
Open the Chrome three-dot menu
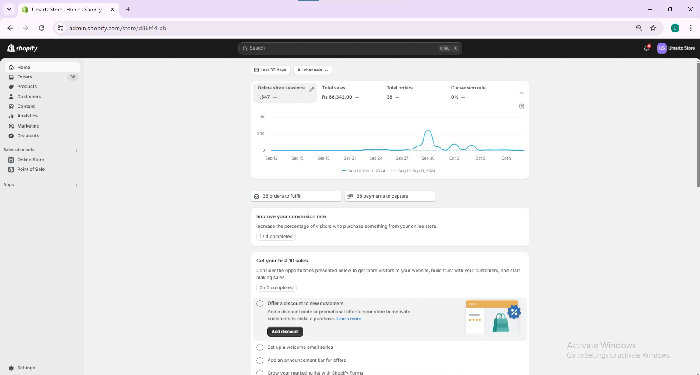(x=690, y=28)
